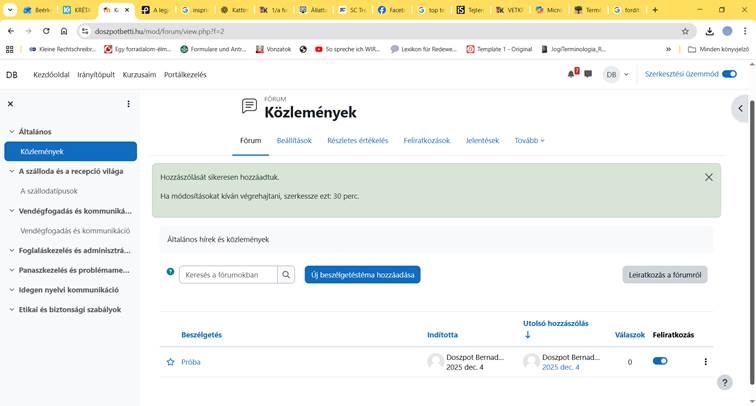Screen dimensions: 756x406
Task: Sort by Utolsó hozzászólás column
Action: 555,324
